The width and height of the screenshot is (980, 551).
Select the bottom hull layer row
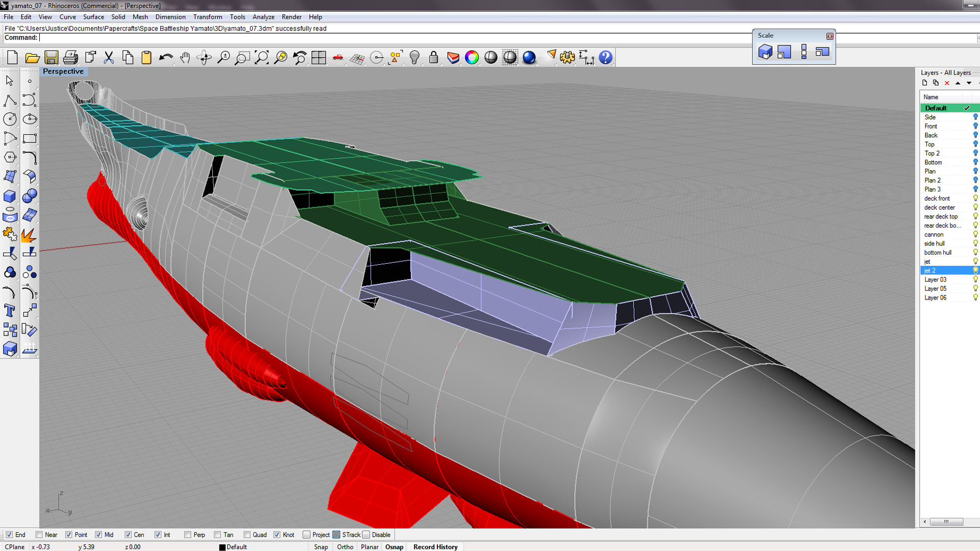click(950, 253)
